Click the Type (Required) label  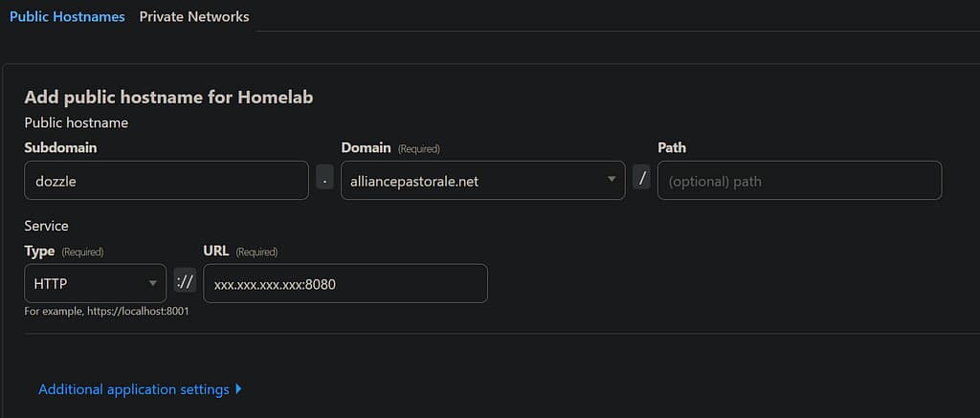(63, 251)
